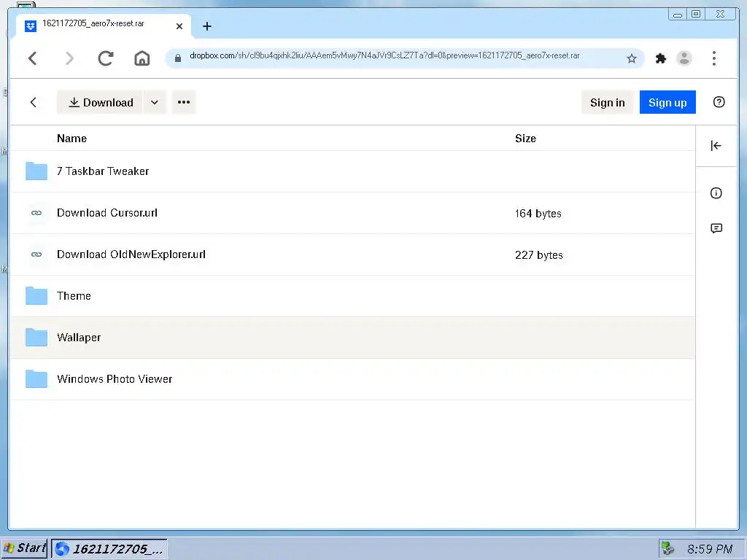
Task: Click Sign in
Action: point(607,102)
